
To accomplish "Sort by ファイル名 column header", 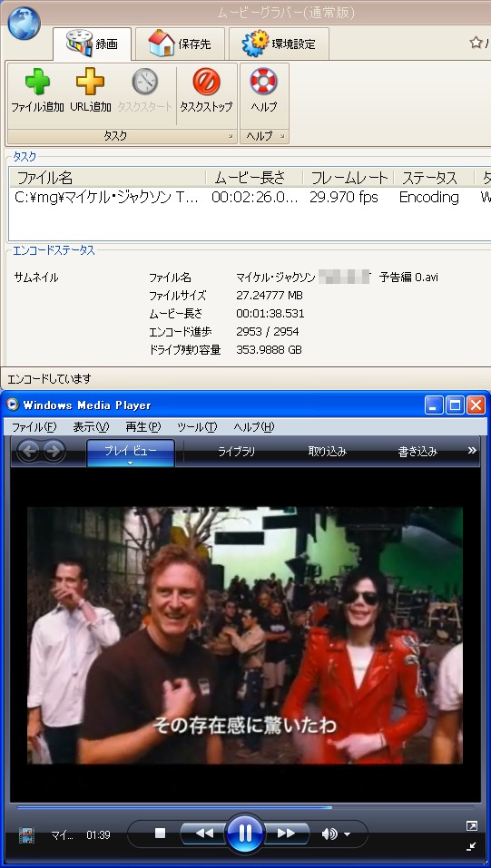I will tap(107, 178).
